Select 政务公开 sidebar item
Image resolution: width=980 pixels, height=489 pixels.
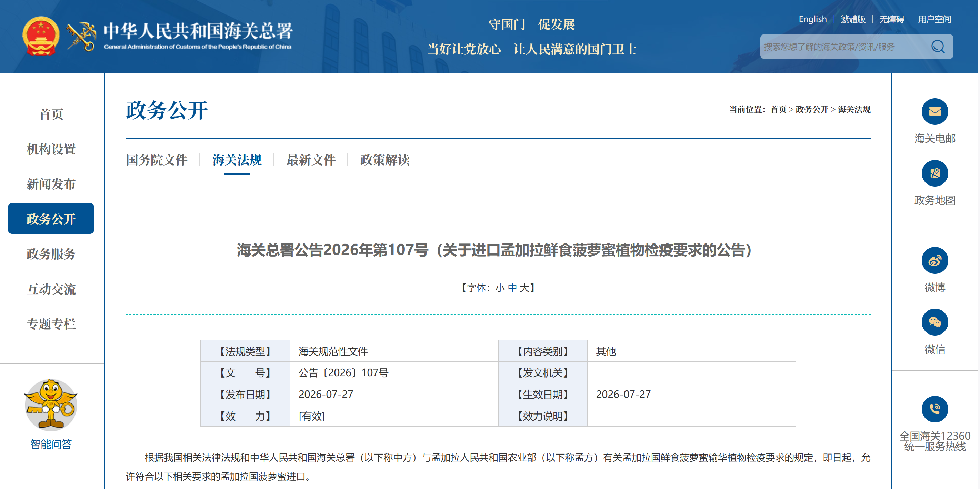click(x=51, y=218)
